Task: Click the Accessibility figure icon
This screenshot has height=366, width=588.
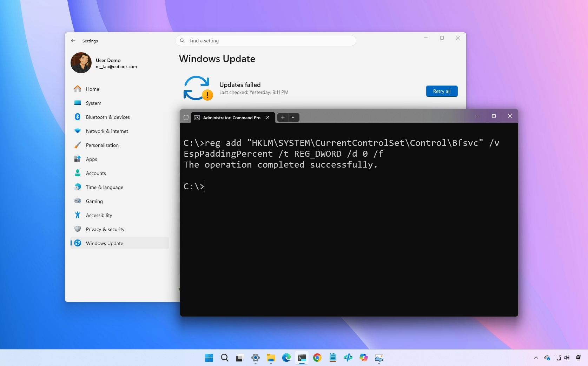Action: [78, 215]
